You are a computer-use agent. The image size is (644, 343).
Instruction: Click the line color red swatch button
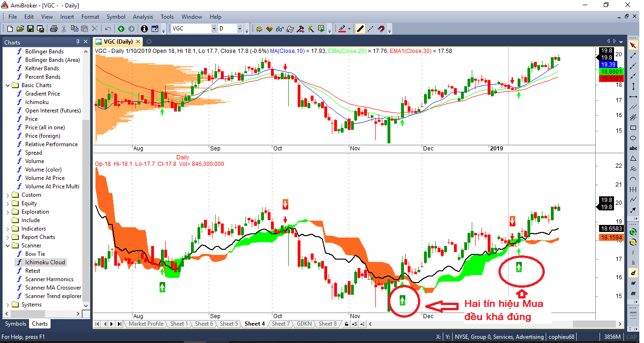[x=342, y=29]
